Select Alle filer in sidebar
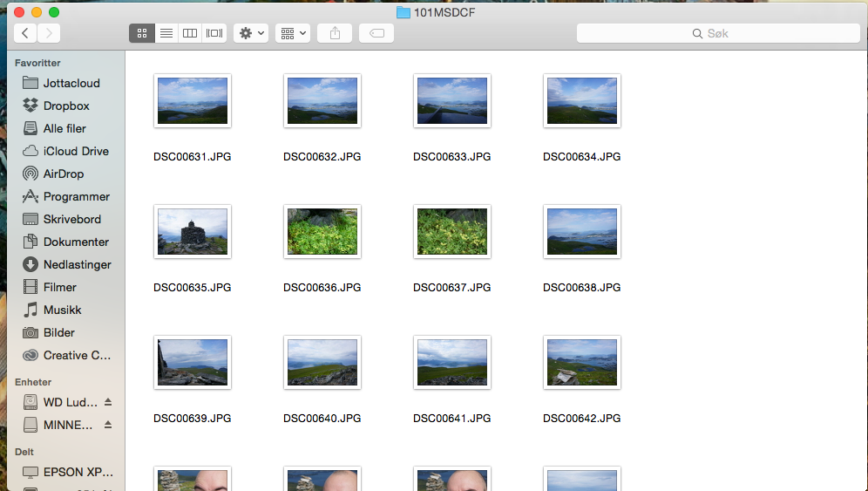Image resolution: width=868 pixels, height=491 pixels. [66, 128]
